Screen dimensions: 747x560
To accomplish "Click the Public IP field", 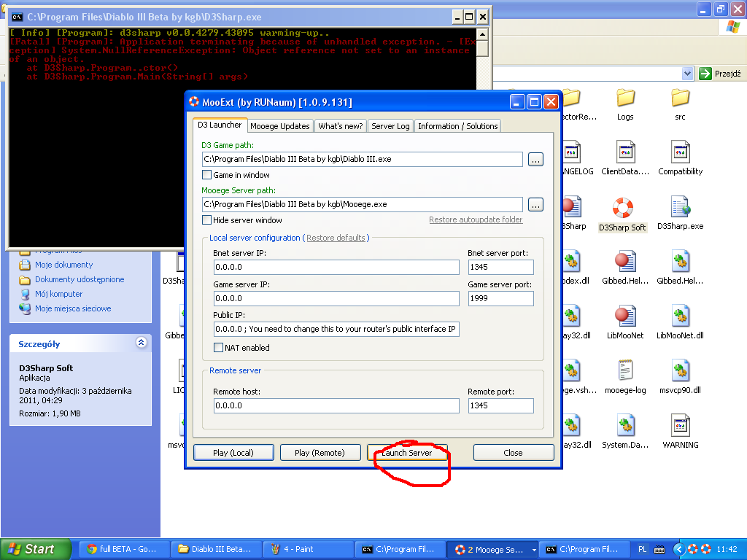I will point(336,329).
